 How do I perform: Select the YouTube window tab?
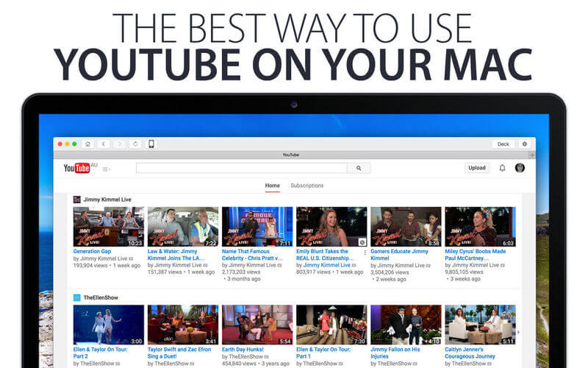[291, 155]
